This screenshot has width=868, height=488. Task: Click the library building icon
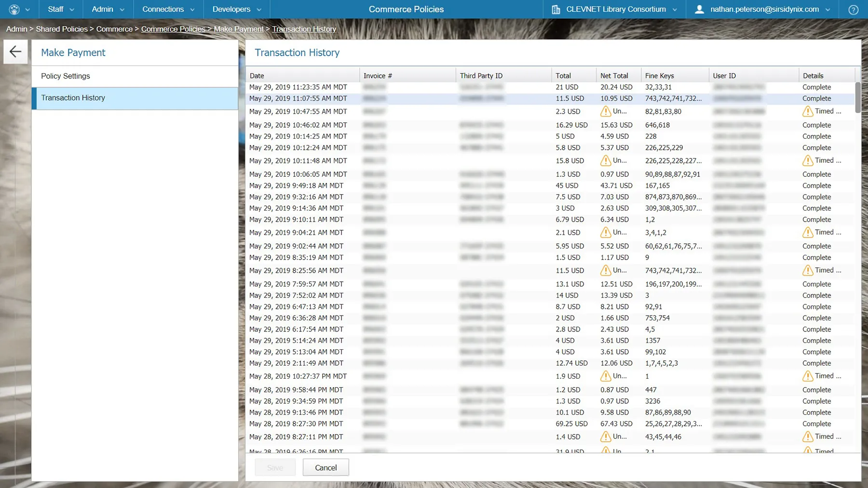click(x=556, y=9)
